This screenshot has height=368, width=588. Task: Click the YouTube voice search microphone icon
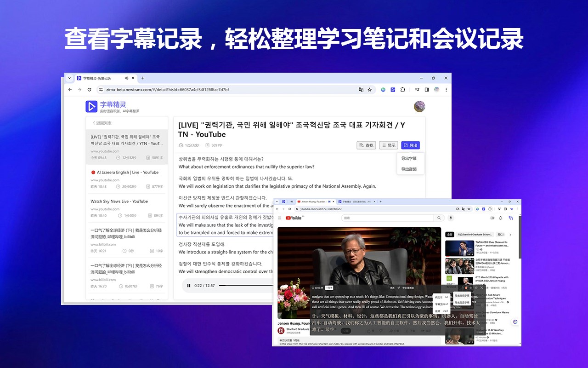451,218
